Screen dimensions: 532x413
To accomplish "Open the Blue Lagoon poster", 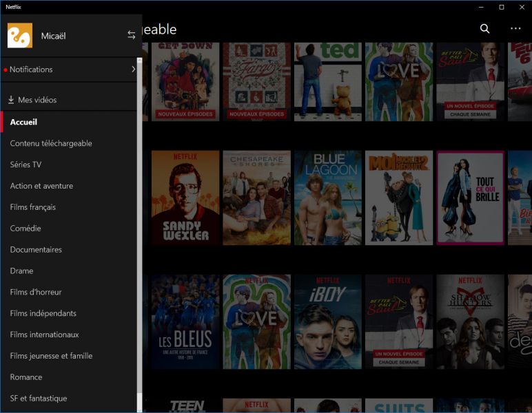I will [328, 198].
